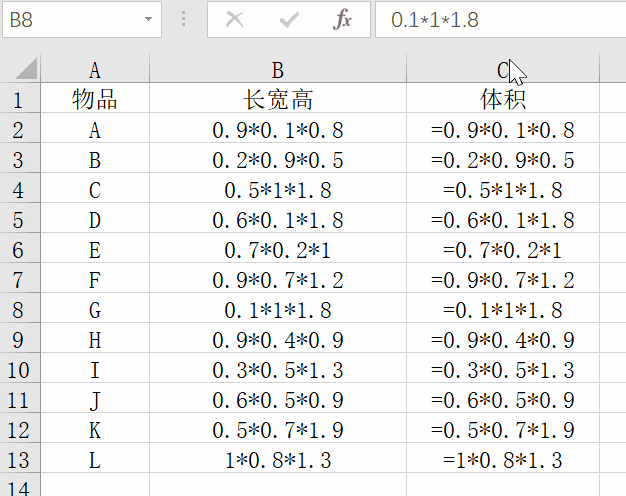This screenshot has width=626, height=496.
Task: Select row 12 header
Action: point(20,427)
